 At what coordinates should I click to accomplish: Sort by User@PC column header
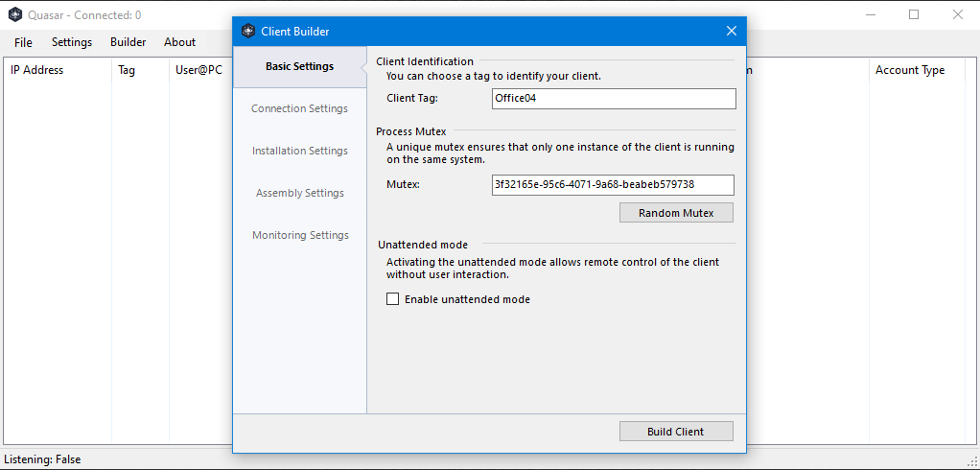(x=200, y=71)
